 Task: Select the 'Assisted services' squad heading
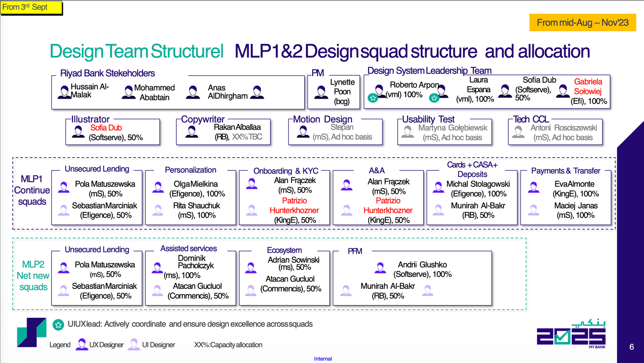tap(188, 249)
